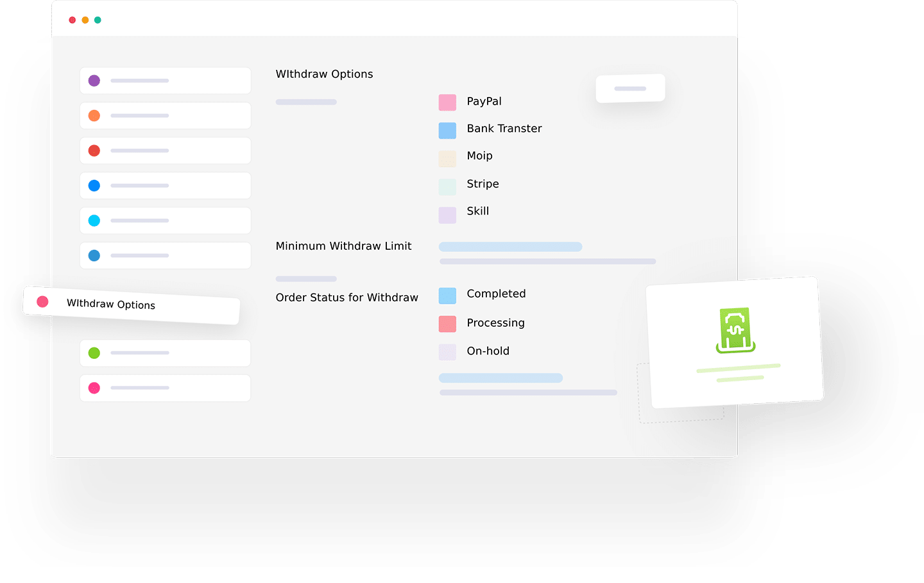Check the Bank Transter option box
Viewport: 924px width, 583px height.
(447, 130)
